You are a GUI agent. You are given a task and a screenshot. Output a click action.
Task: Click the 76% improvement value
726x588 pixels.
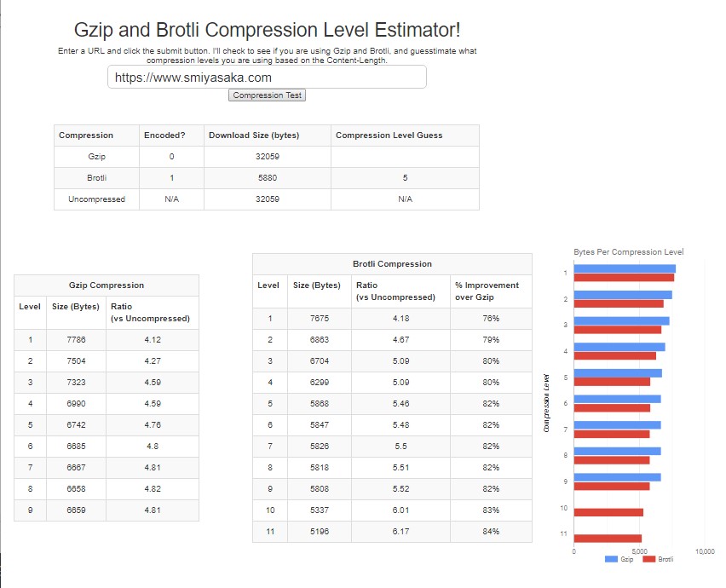[491, 319]
